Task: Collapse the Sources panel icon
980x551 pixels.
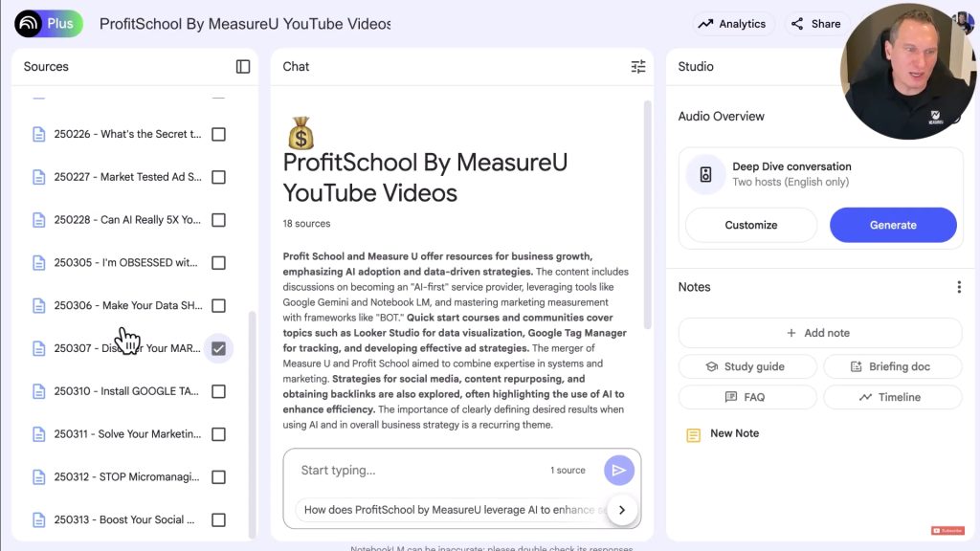Action: (x=243, y=66)
